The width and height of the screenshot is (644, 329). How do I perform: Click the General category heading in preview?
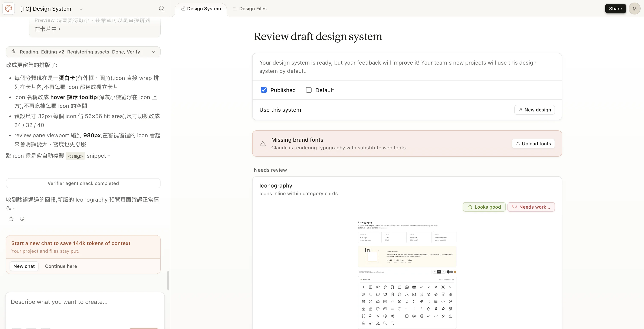click(x=366, y=280)
